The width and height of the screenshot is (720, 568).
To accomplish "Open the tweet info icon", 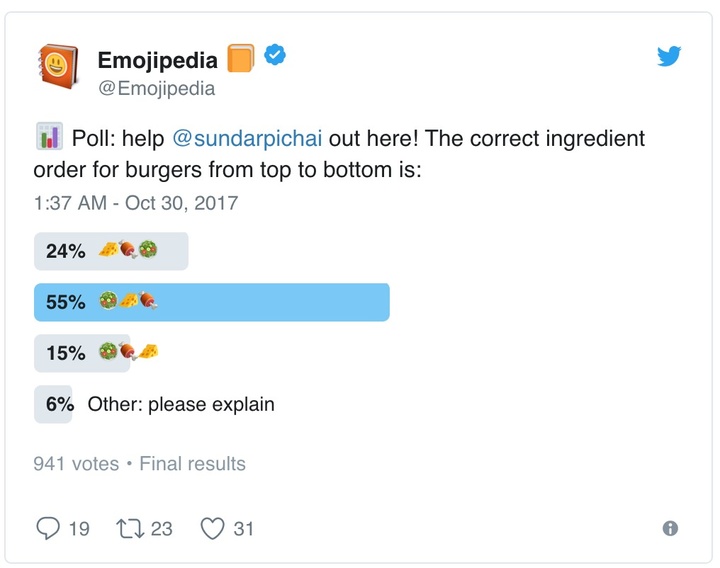I will 670,528.
